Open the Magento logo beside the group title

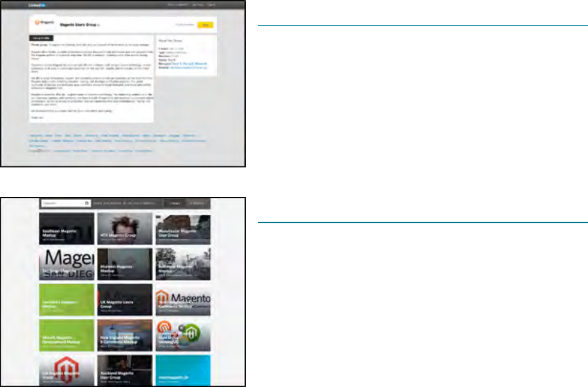click(44, 22)
